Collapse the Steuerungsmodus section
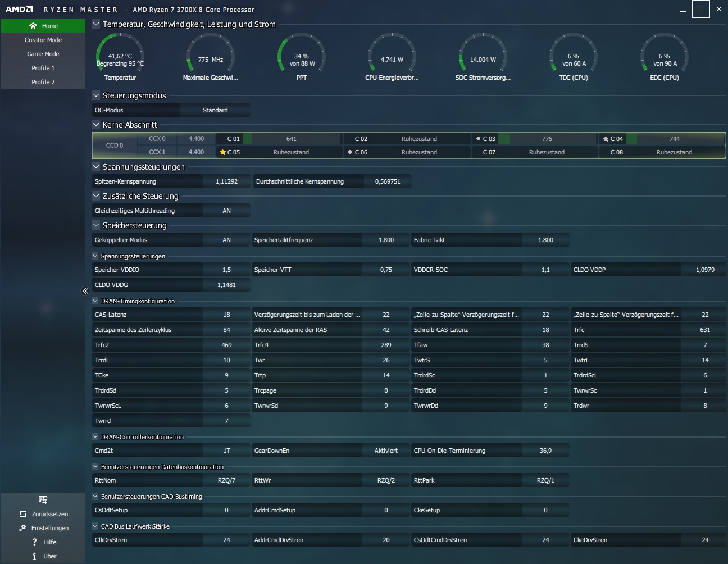The height and width of the screenshot is (564, 728). tap(96, 95)
